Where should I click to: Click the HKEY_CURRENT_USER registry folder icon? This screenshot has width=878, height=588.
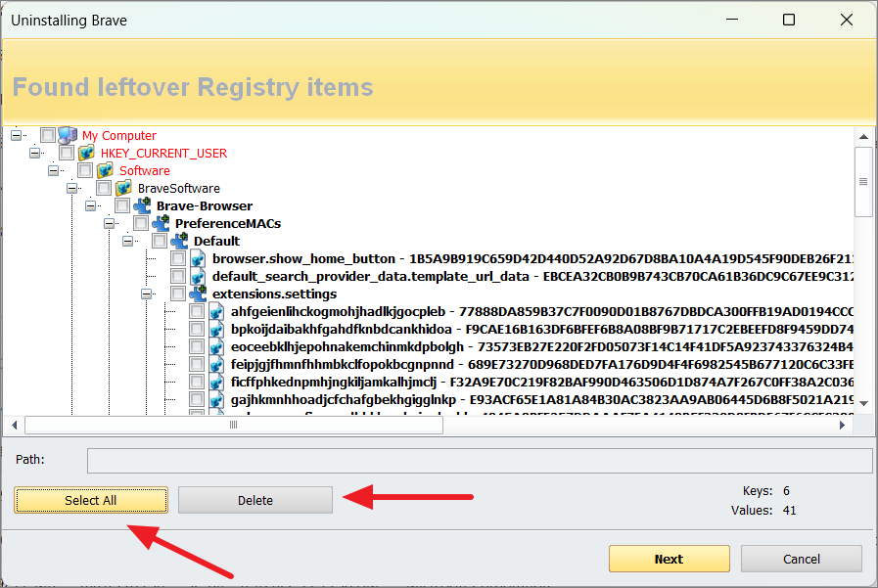tap(86, 153)
